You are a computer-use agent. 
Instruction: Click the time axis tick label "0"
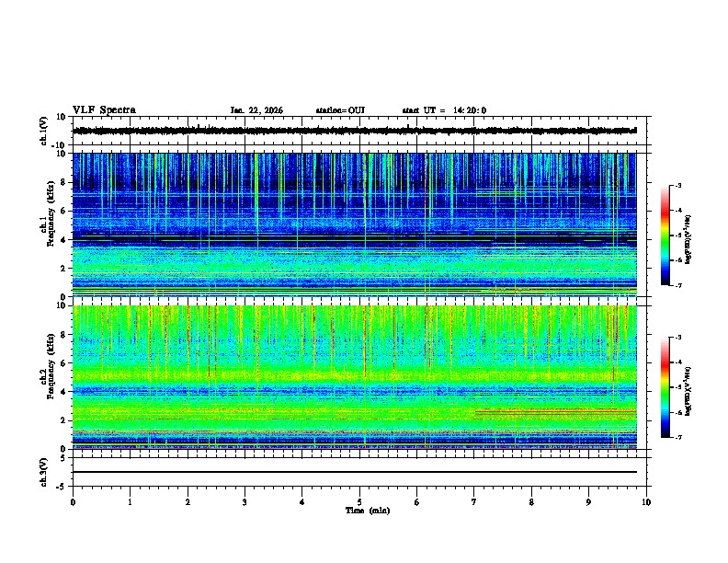73,502
